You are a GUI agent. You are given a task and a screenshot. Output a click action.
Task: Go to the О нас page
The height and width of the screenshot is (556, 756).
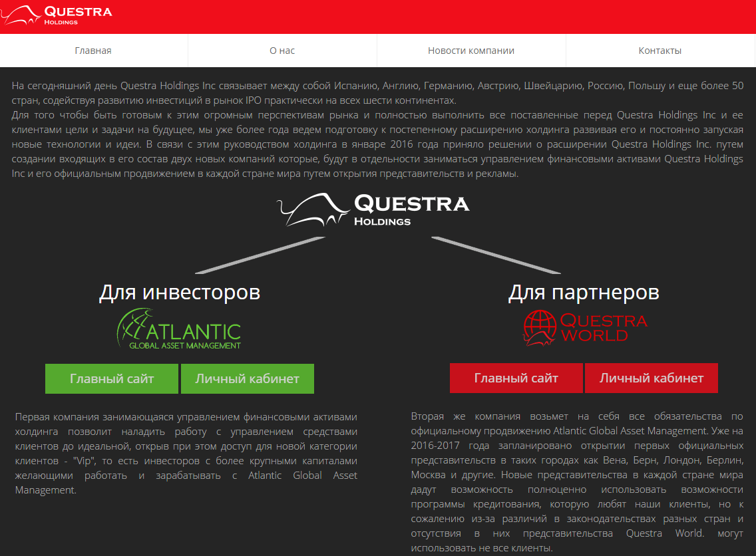coord(282,51)
